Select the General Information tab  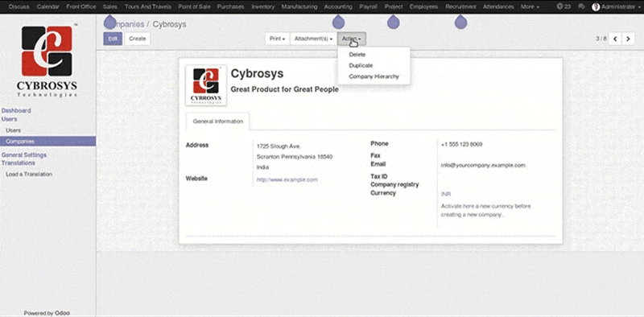click(x=217, y=121)
